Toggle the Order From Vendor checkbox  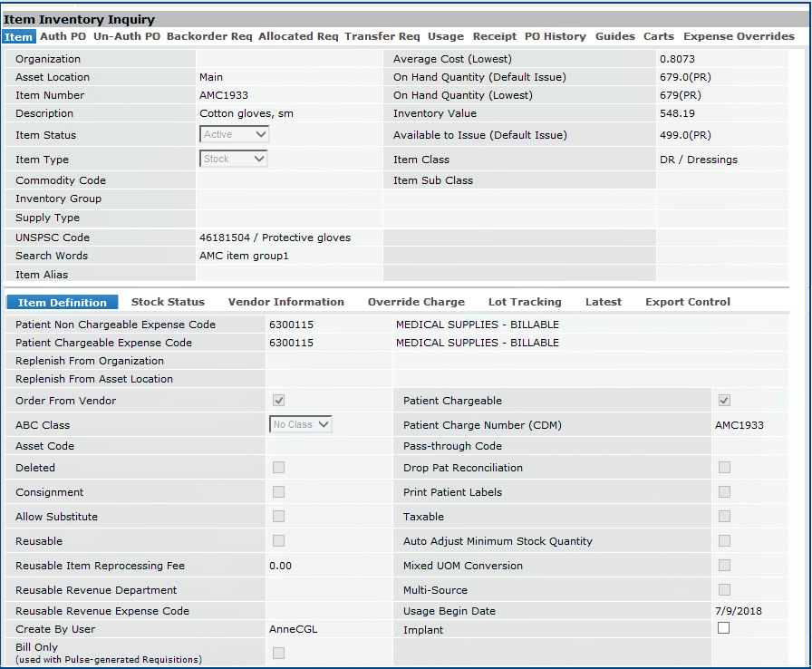tap(279, 401)
